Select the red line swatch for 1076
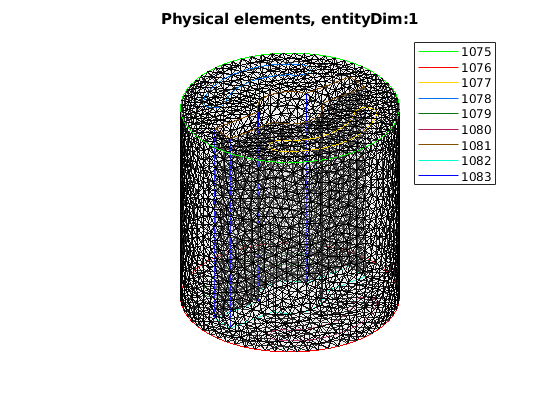560x420 pixels. tap(438, 68)
